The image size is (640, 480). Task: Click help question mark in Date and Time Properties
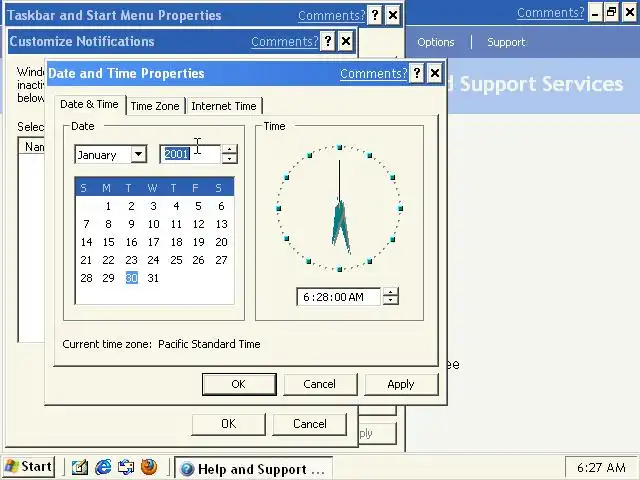417,73
